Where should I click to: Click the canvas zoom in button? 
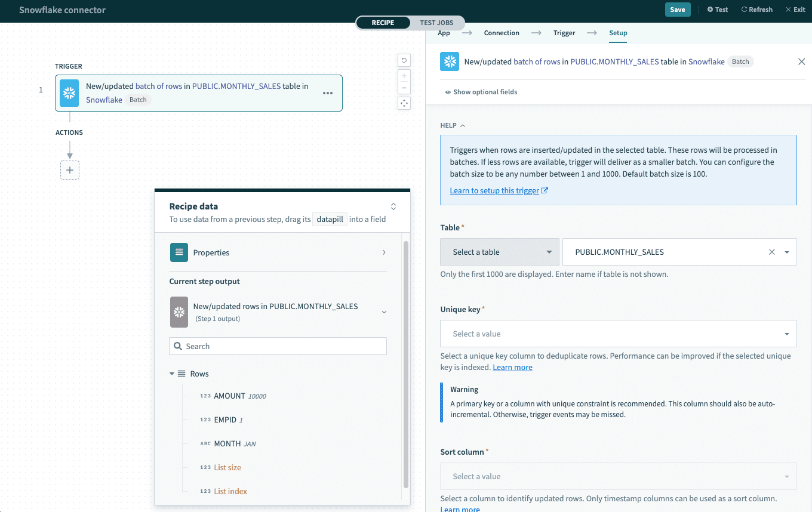coord(404,76)
